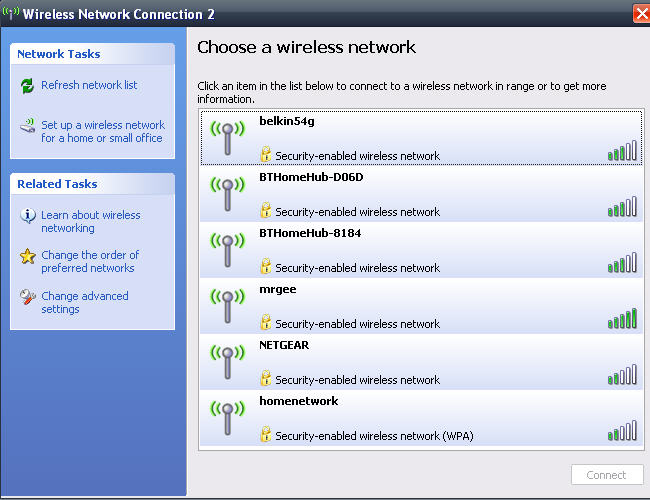Click the antenna icon next to belkin54g
This screenshot has width=650, height=500.
(x=228, y=138)
